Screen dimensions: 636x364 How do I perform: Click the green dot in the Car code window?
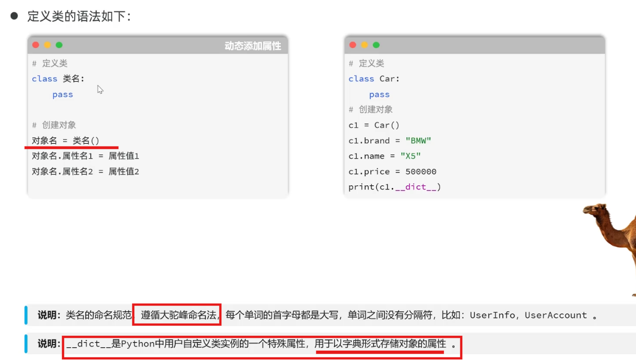pos(376,45)
